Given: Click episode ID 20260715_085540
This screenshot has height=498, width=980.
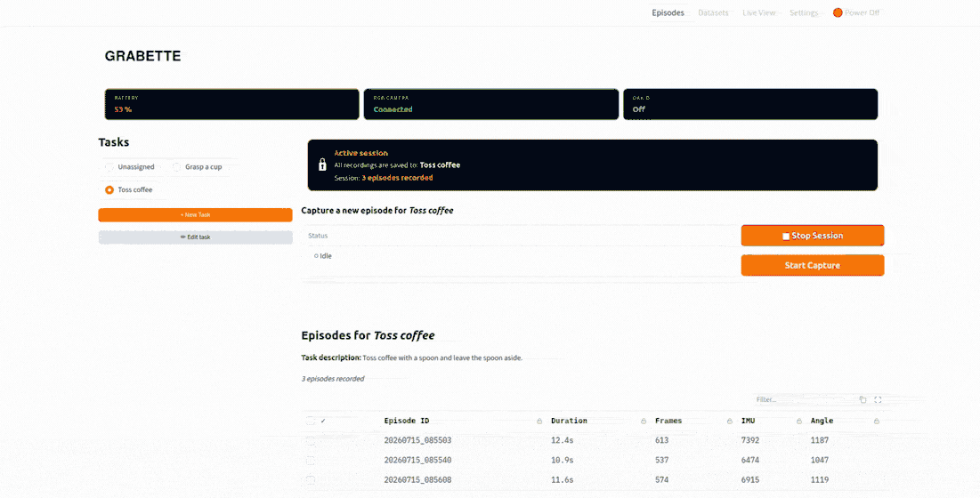Looking at the screenshot, I should point(417,461).
